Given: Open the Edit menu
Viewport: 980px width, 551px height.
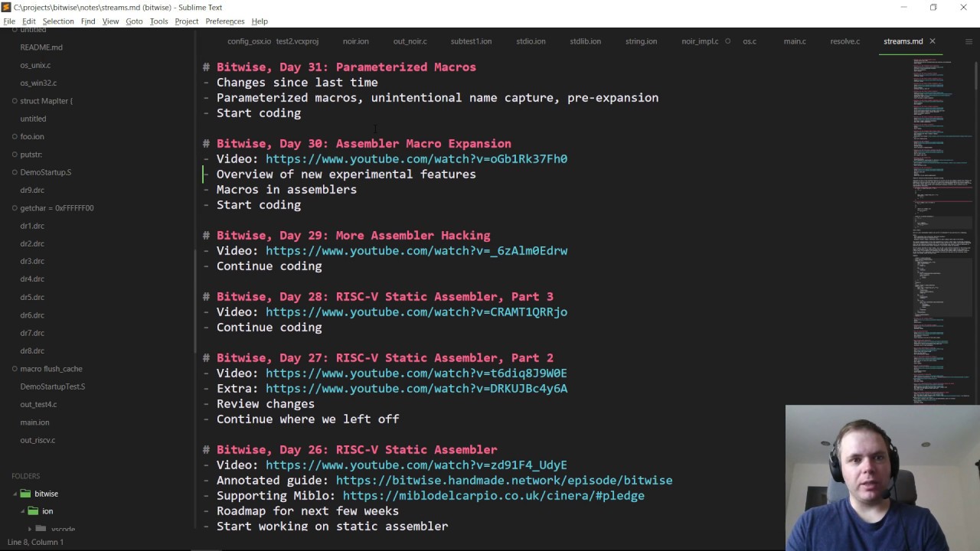Looking at the screenshot, I should click(29, 21).
